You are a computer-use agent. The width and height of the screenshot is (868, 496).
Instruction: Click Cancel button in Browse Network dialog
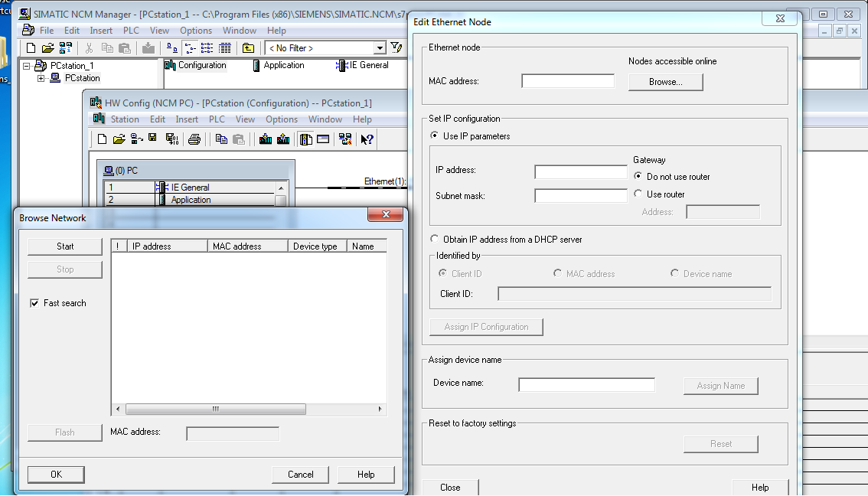coord(301,475)
